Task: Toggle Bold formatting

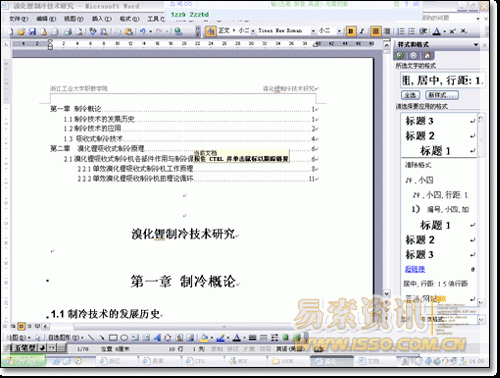Action: (x=351, y=31)
